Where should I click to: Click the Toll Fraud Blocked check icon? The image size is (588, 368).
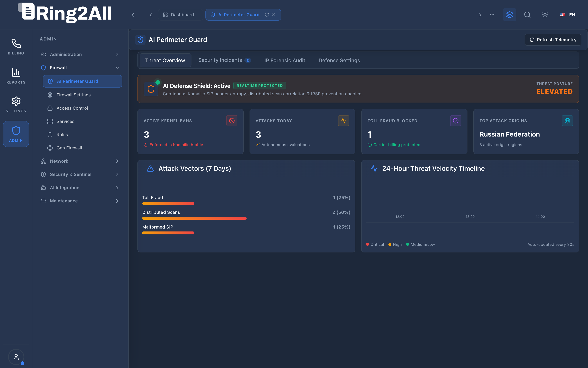pos(456,121)
